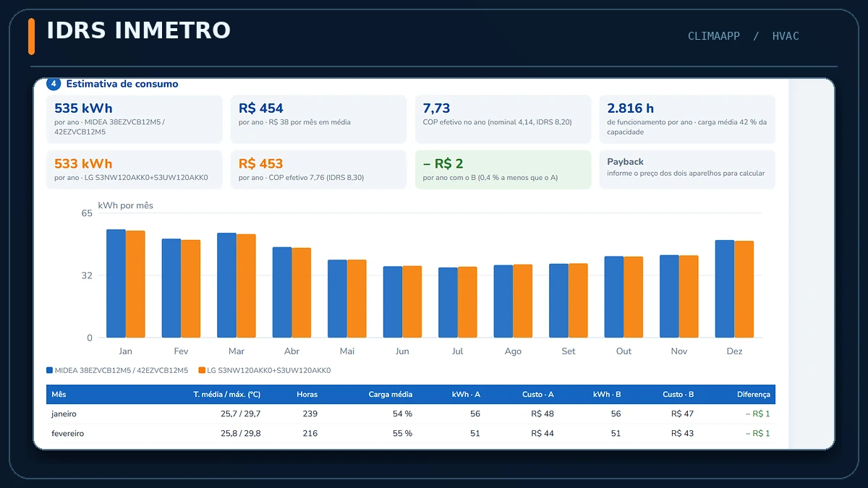This screenshot has width=868, height=488.
Task: Click the 'Jan' axis label
Action: [x=126, y=351]
